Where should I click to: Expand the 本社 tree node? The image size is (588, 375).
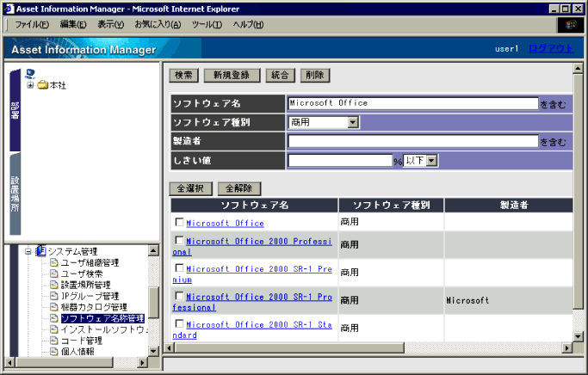(30, 85)
